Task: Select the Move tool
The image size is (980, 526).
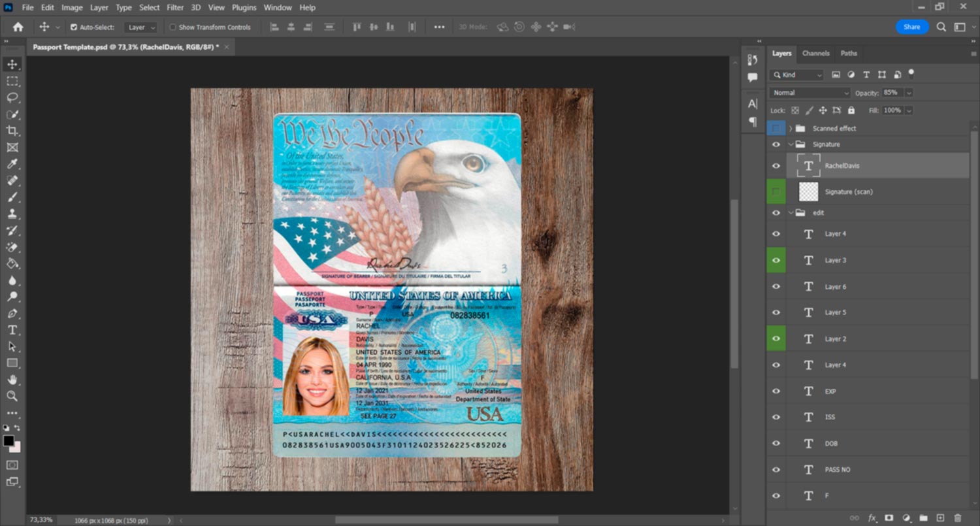Action: point(12,64)
